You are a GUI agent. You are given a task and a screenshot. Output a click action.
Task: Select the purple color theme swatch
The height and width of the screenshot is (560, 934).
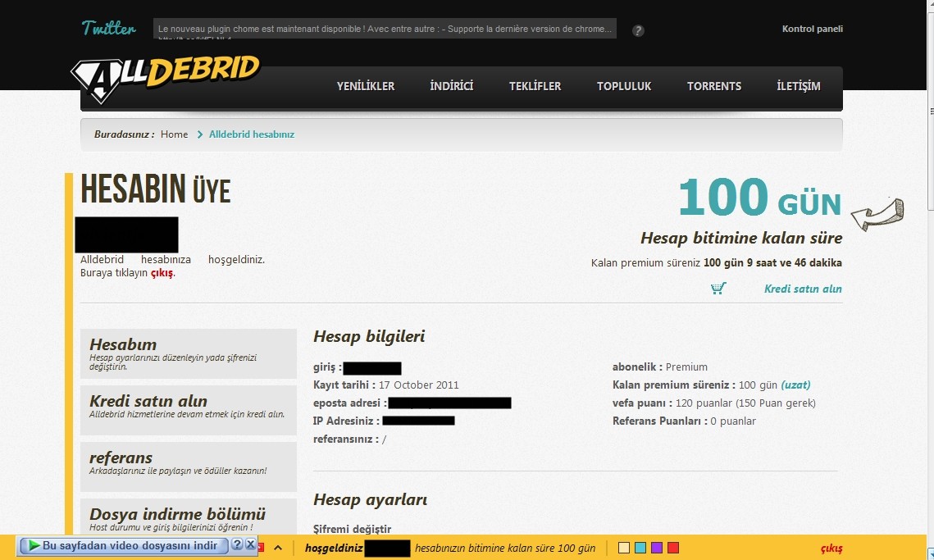tap(657, 548)
